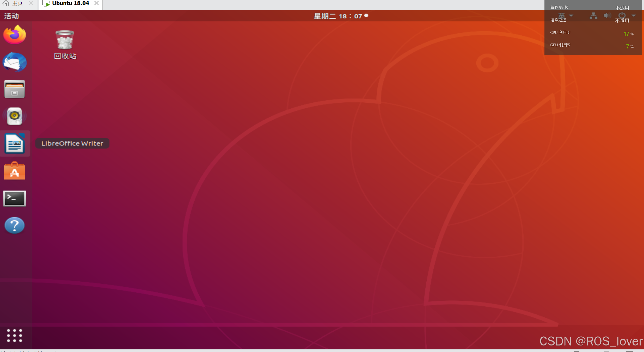Open LibreOffice Writer from the dock
Image resolution: width=644 pixels, height=352 pixels.
15,143
